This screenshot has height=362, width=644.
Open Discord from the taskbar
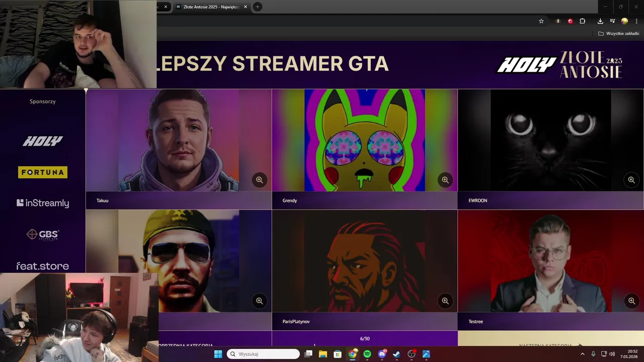coord(382,354)
